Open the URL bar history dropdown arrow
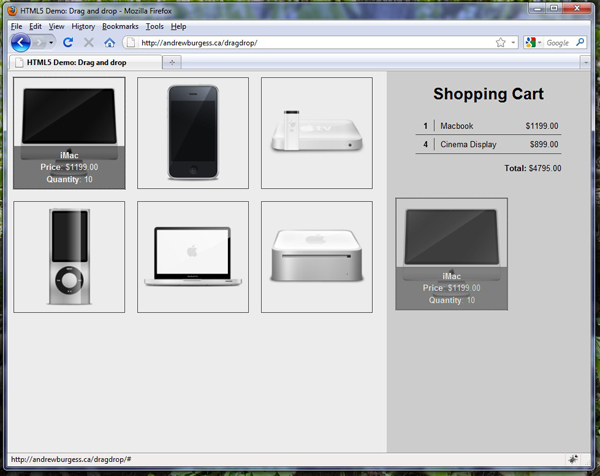 point(513,42)
